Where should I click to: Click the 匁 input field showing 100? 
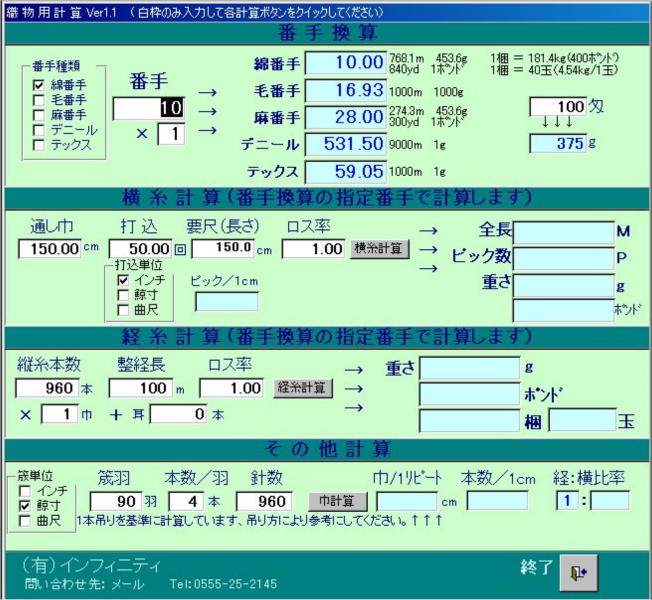[557, 107]
